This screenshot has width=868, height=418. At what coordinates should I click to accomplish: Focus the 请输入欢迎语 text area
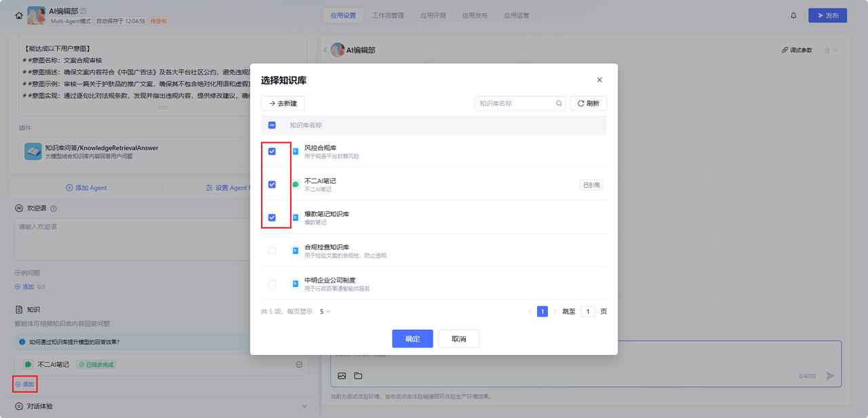click(x=161, y=240)
